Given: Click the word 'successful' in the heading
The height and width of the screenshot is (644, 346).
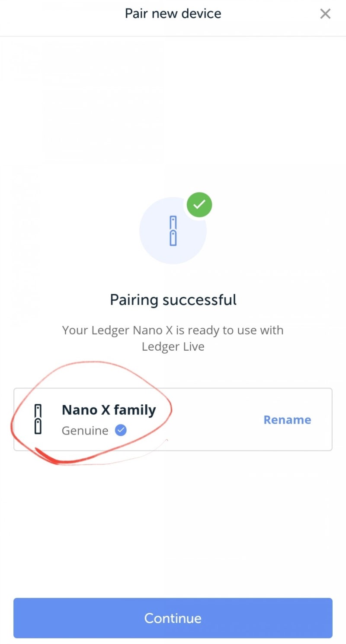Looking at the screenshot, I should coord(199,299).
